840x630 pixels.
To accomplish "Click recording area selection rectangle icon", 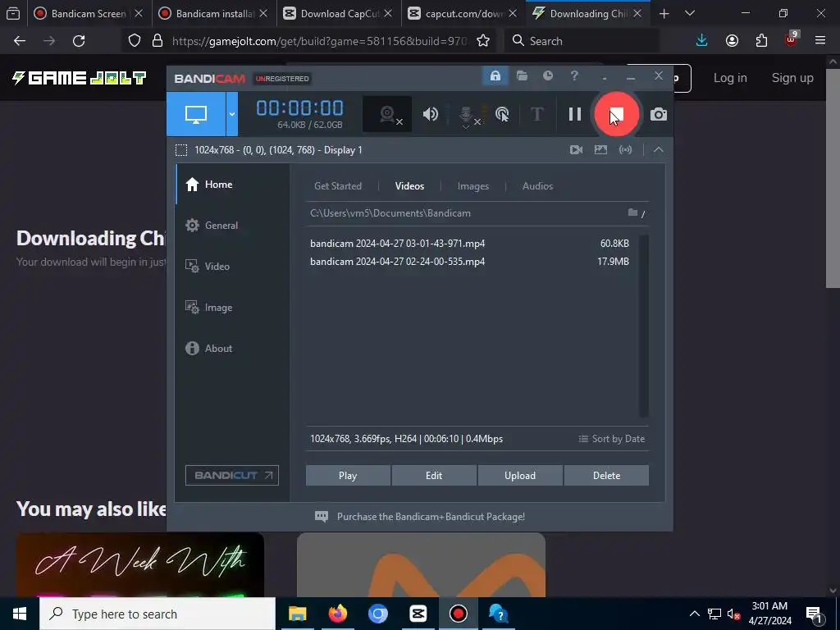I will pos(181,150).
